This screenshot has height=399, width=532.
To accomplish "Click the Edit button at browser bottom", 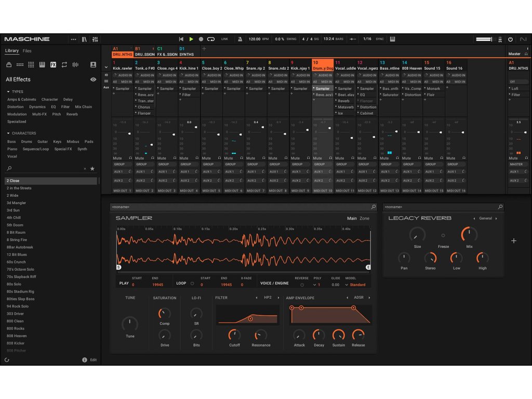I will pyautogui.click(x=94, y=360).
